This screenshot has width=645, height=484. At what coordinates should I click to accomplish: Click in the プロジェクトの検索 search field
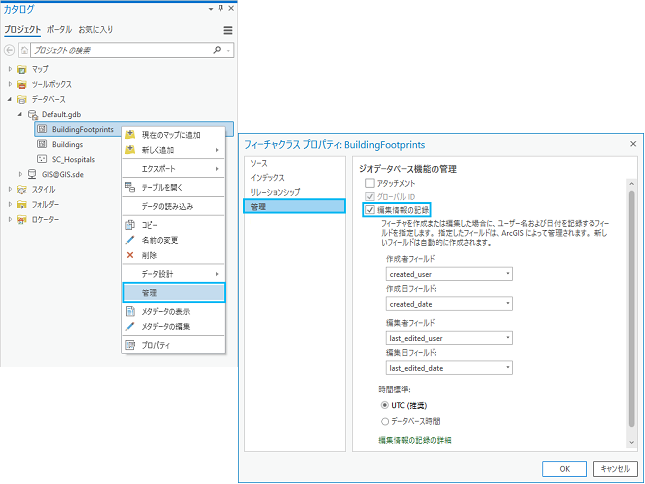(x=120, y=49)
